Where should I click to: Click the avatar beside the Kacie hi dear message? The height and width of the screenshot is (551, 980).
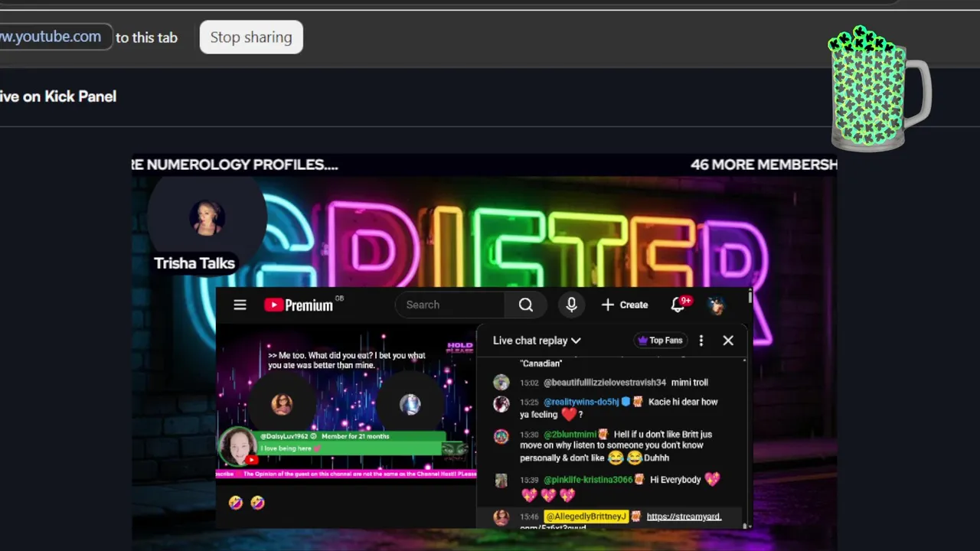501,403
